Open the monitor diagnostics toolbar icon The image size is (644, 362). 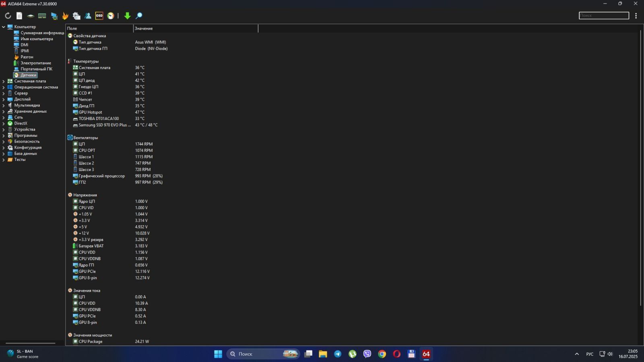tap(54, 16)
